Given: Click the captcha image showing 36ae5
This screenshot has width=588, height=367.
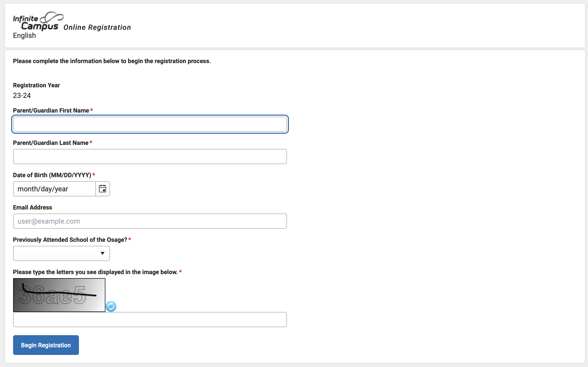Looking at the screenshot, I should (59, 295).
